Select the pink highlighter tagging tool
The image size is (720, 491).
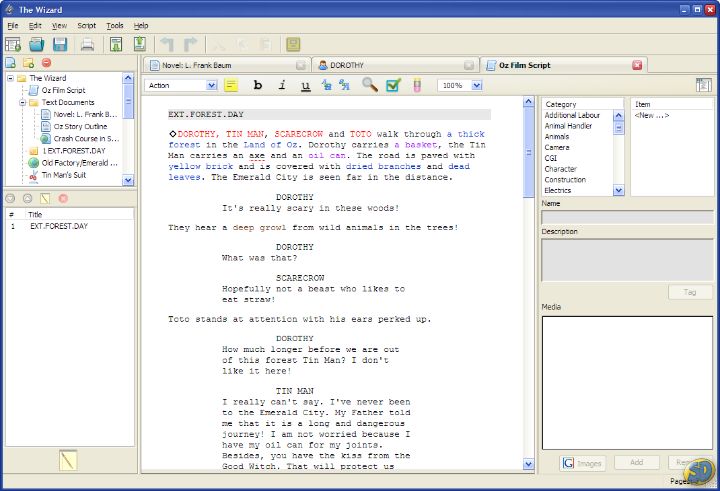pos(416,85)
